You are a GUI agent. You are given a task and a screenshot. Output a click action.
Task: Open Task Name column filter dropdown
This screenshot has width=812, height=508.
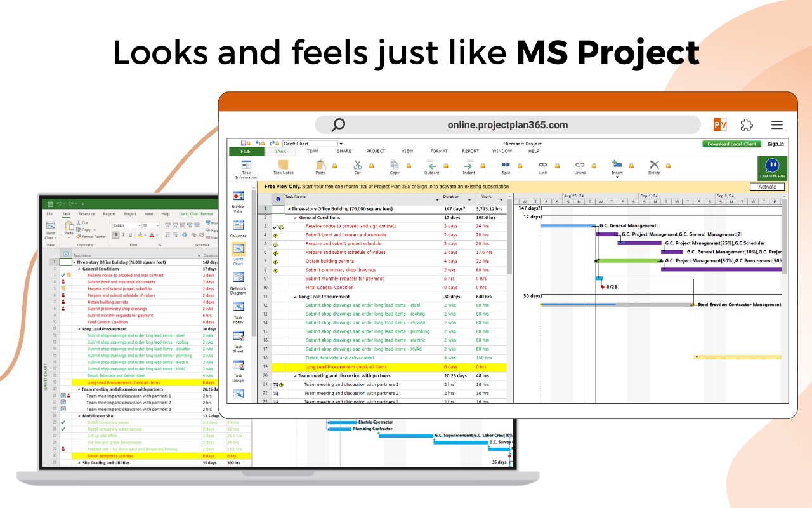pyautogui.click(x=438, y=200)
